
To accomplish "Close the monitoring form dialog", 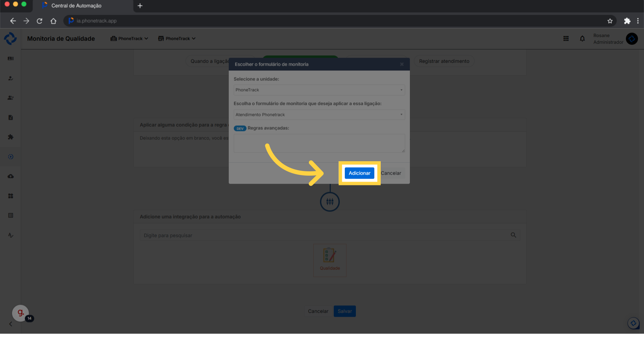I will coord(401,64).
